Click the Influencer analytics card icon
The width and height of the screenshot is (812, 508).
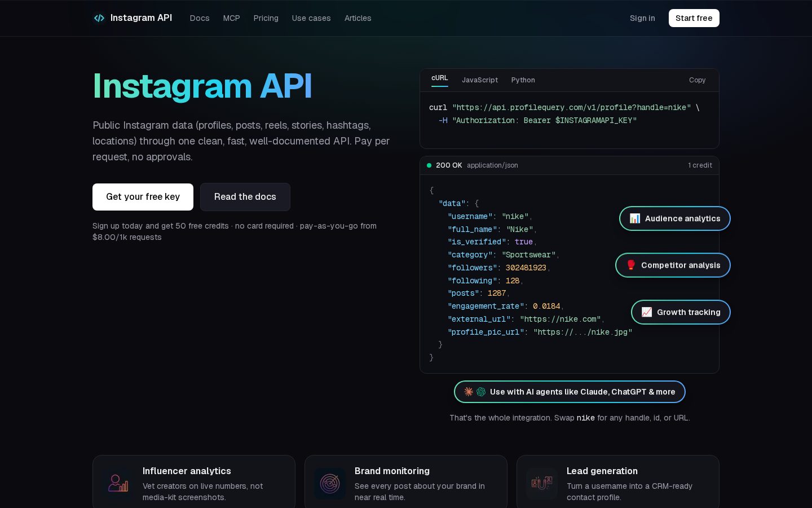pos(118,484)
